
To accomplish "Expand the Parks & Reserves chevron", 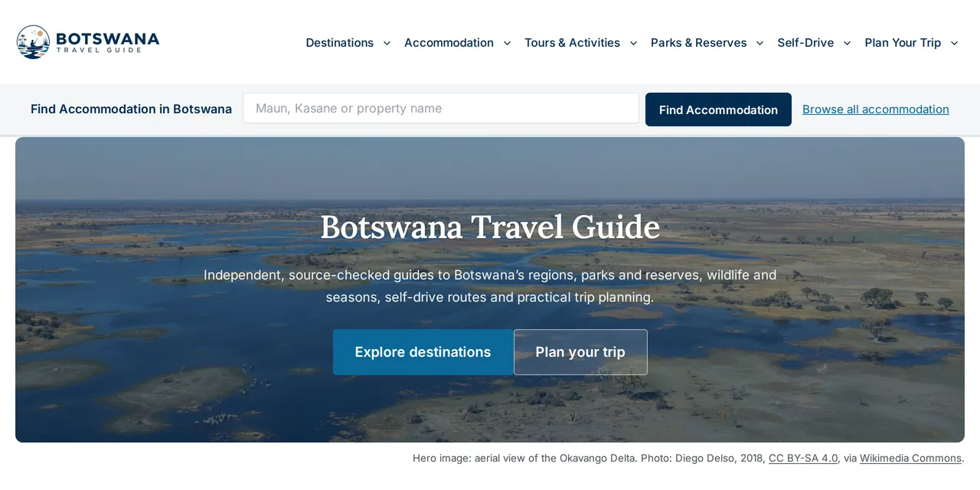I will tap(759, 43).
